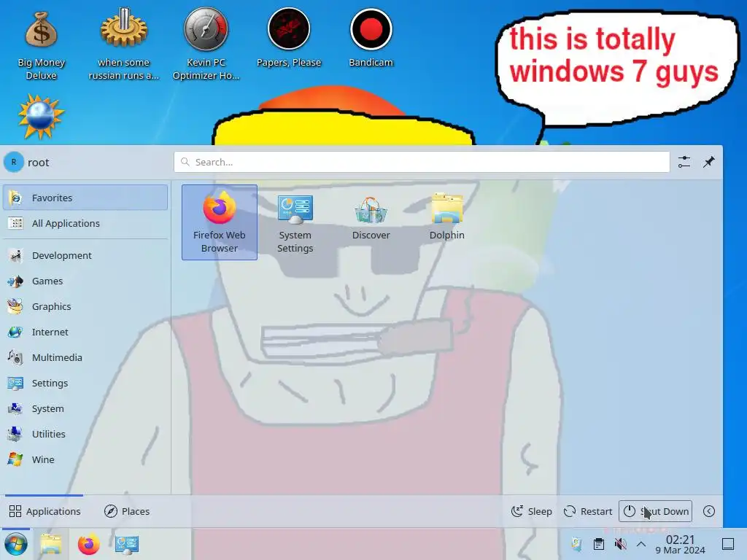Click the root username label
This screenshot has width=747, height=560.
39,163
